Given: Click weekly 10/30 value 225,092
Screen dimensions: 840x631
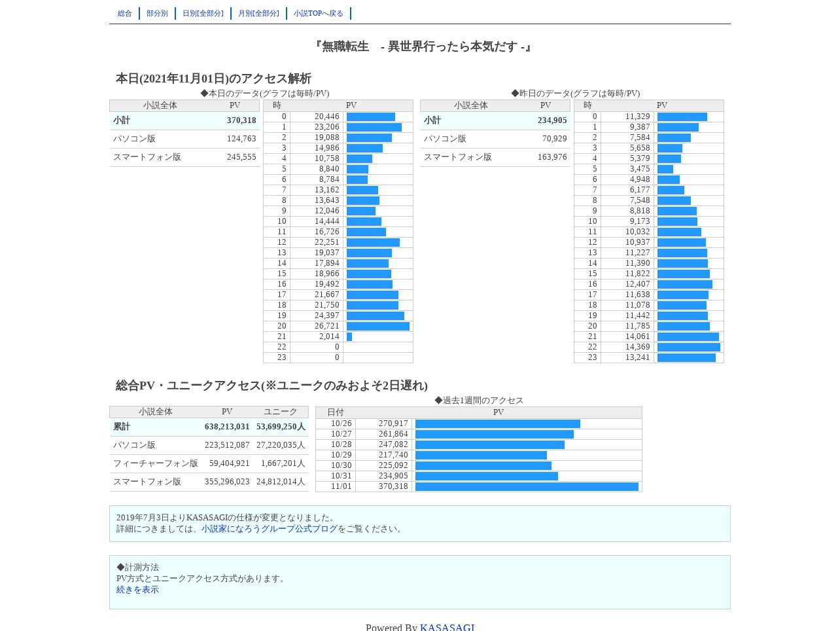Looking at the screenshot, I should pyautogui.click(x=393, y=465).
